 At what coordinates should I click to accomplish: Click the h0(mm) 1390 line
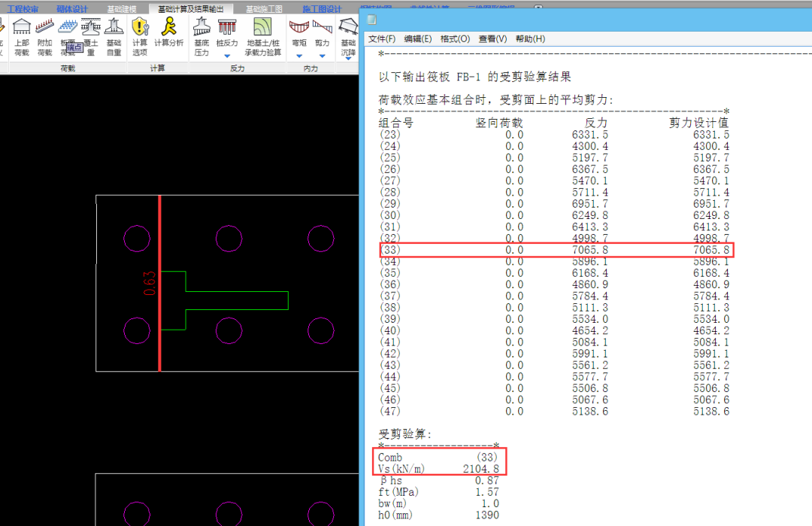(x=438, y=515)
